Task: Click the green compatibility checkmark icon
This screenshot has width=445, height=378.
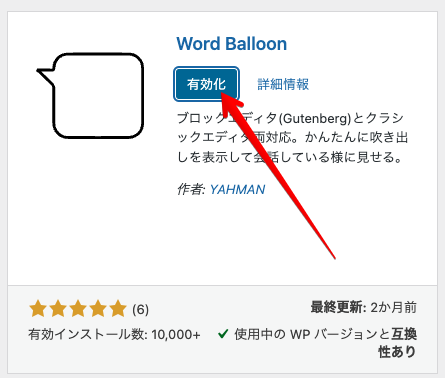Action: [x=223, y=333]
